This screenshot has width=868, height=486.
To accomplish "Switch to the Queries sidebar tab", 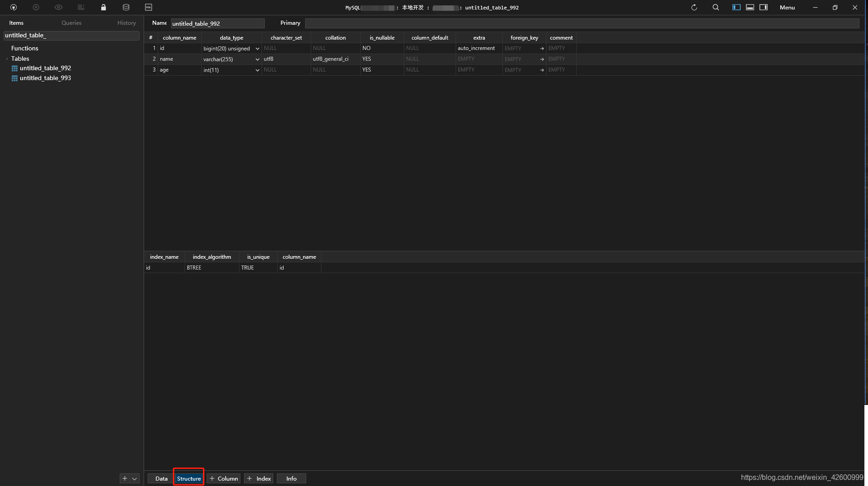I will tap(72, 23).
